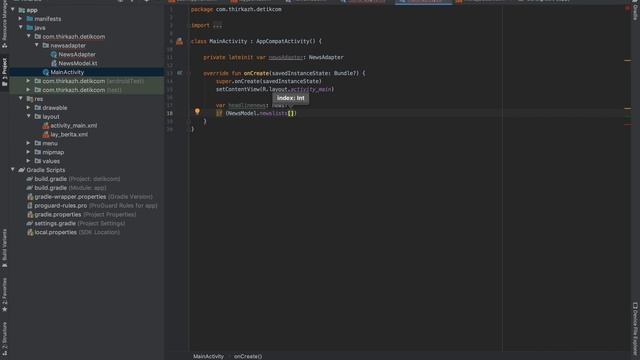
Task: Collapse the first com.thirkazh.detikcom package
Action: 29,36
